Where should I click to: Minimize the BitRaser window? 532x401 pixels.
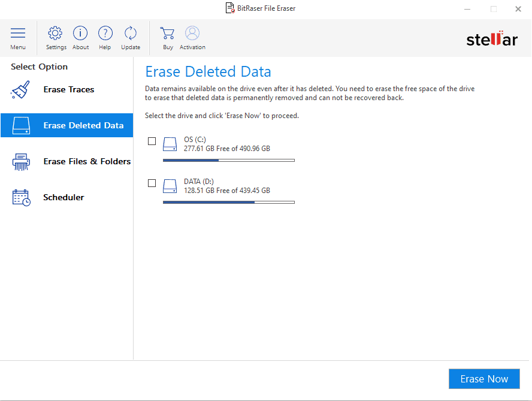point(467,9)
